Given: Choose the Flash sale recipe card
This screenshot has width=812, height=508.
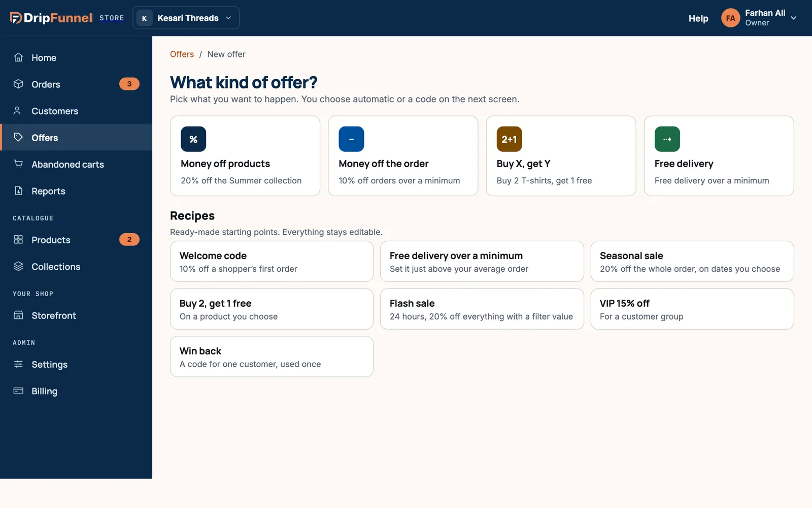Looking at the screenshot, I should pyautogui.click(x=482, y=309).
